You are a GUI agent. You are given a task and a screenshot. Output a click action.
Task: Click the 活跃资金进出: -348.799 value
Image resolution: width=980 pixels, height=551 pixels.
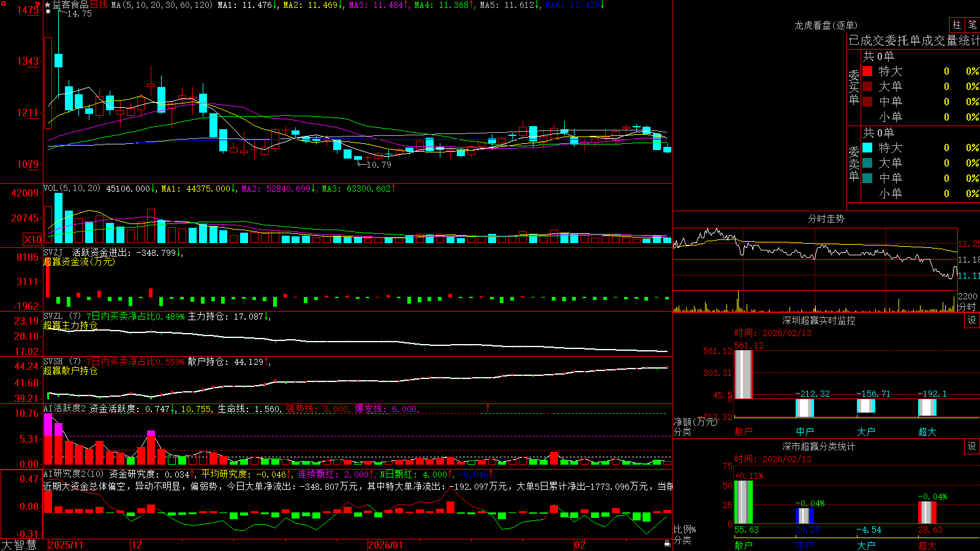point(124,252)
